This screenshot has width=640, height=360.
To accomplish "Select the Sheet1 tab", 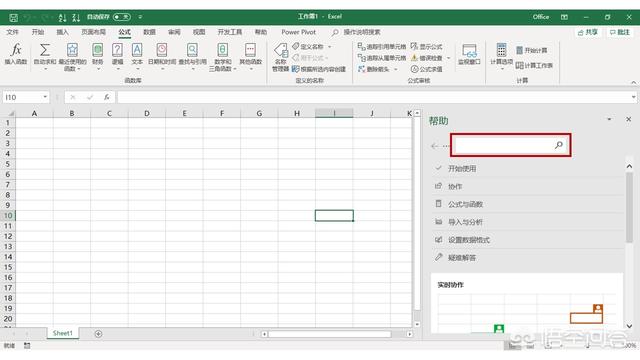I will tap(62, 333).
